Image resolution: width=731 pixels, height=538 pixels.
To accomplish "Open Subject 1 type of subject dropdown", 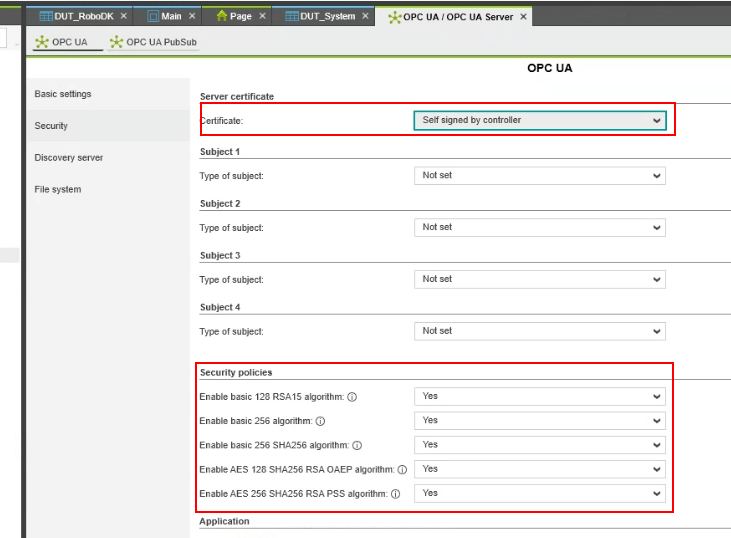I will pos(540,176).
